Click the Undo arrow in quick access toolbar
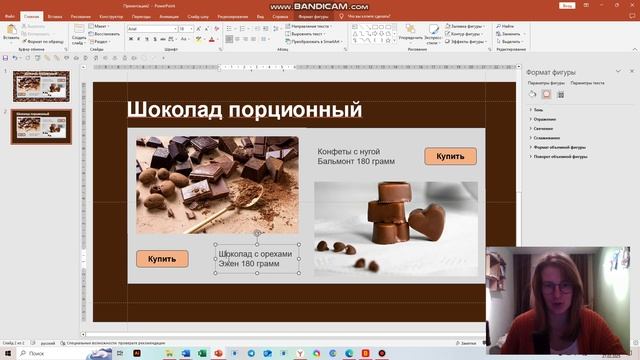 tap(15, 58)
